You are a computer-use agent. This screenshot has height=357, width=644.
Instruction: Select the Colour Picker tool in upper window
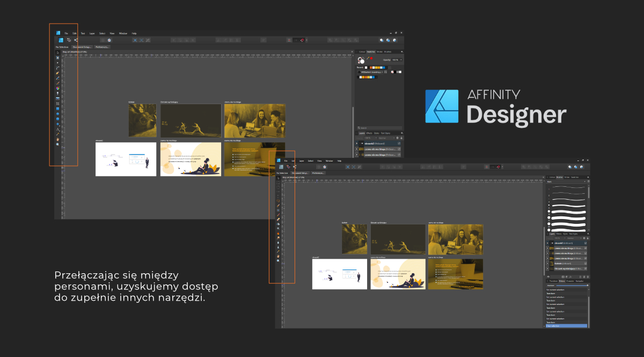click(57, 134)
